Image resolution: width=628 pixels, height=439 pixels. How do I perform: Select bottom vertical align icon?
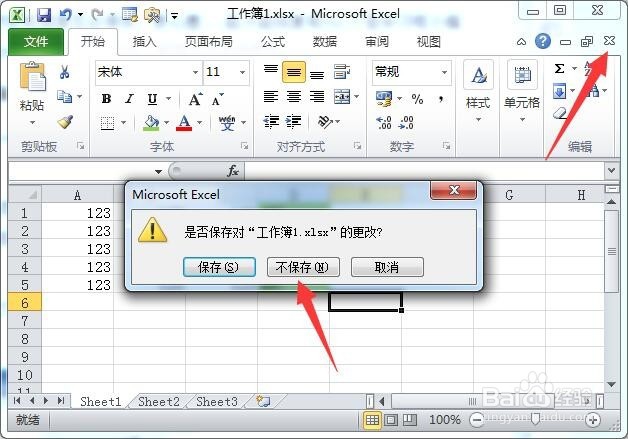tap(317, 73)
